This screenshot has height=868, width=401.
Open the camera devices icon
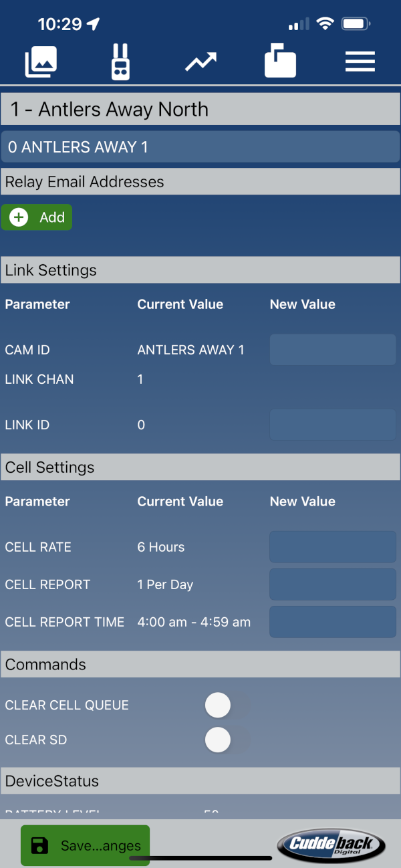click(x=120, y=62)
